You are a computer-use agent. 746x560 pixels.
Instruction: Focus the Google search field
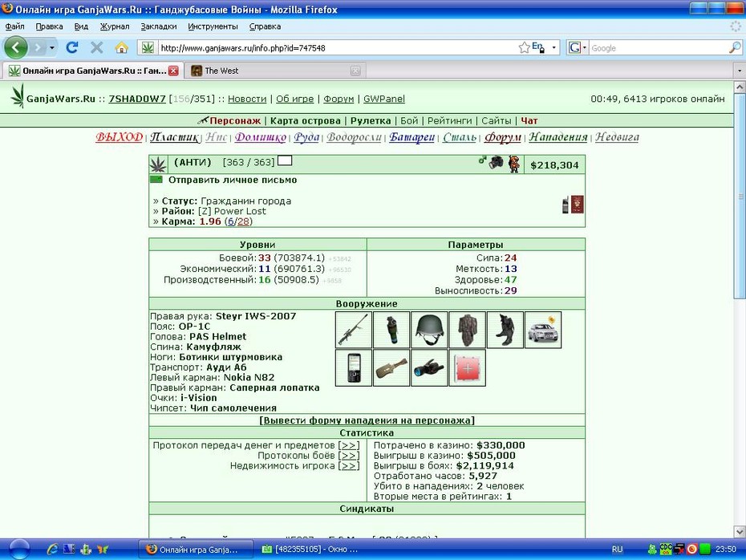(659, 48)
